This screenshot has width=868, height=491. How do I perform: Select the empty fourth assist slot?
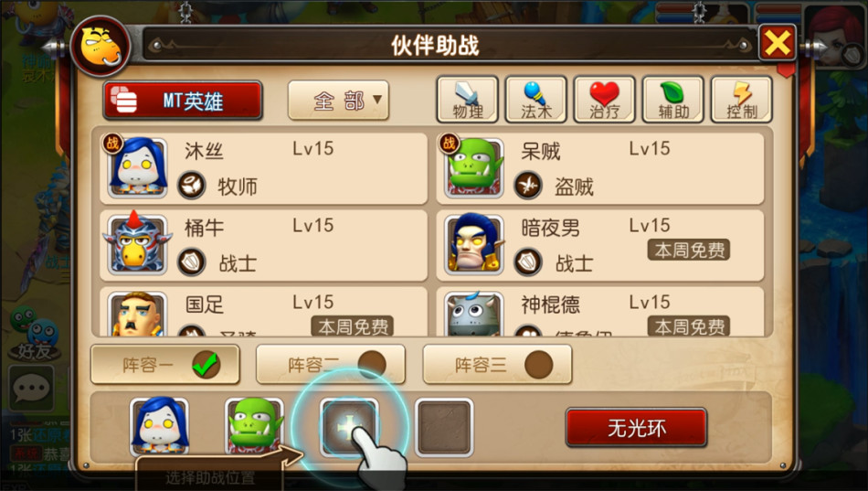point(444,427)
